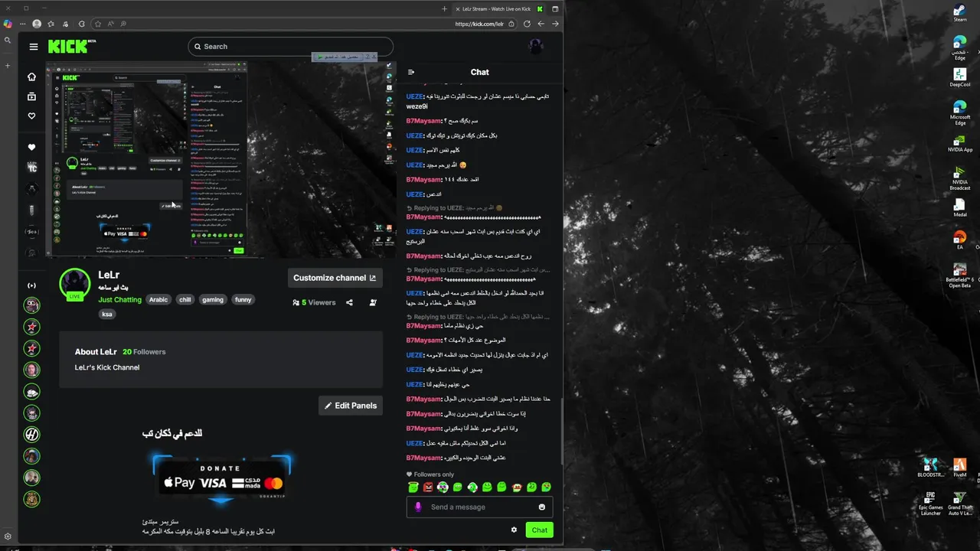Open Grand Theft Auto V shortcut
This screenshot has height=551, width=980.
coord(960,504)
